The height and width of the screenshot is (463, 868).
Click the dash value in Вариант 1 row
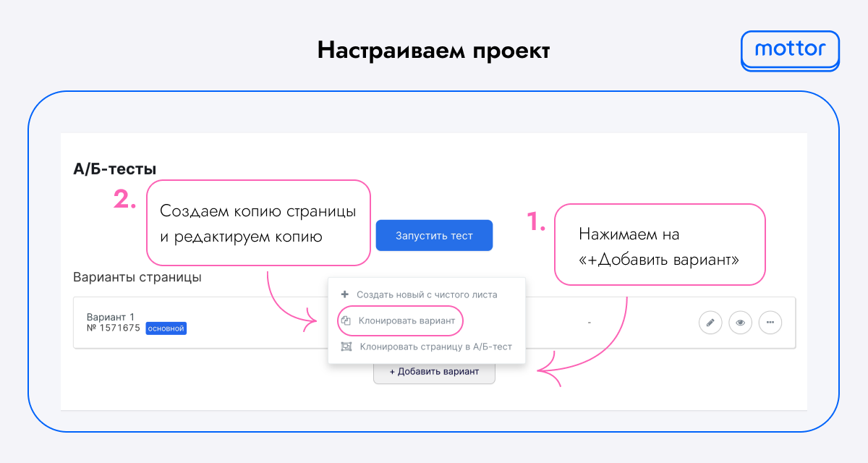(590, 323)
